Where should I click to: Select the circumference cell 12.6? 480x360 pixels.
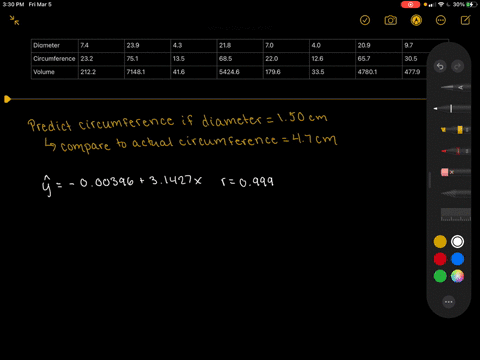click(x=333, y=59)
